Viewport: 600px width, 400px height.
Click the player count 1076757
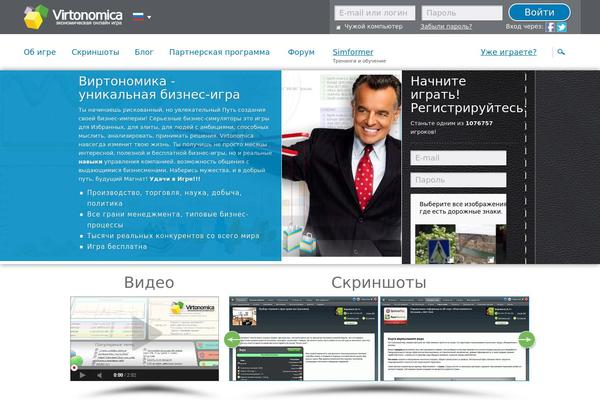point(479,123)
